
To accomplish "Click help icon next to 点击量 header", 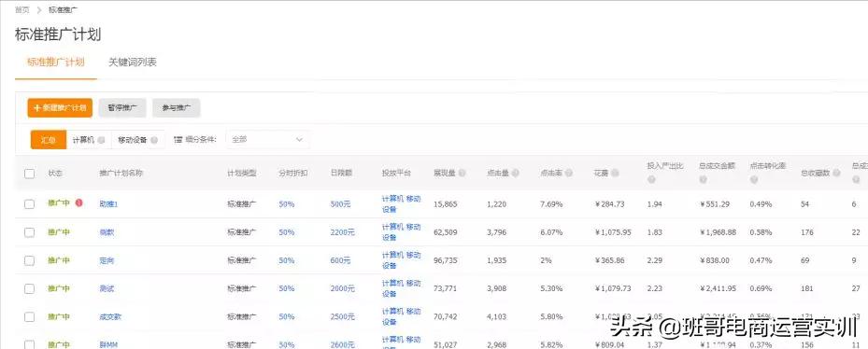I will [x=516, y=174].
